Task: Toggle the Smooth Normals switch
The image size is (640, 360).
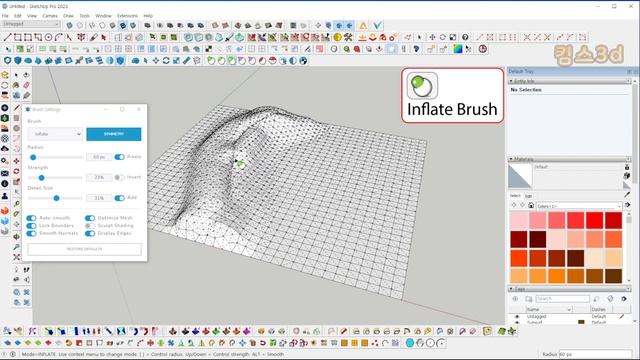Action: pyautogui.click(x=31, y=233)
